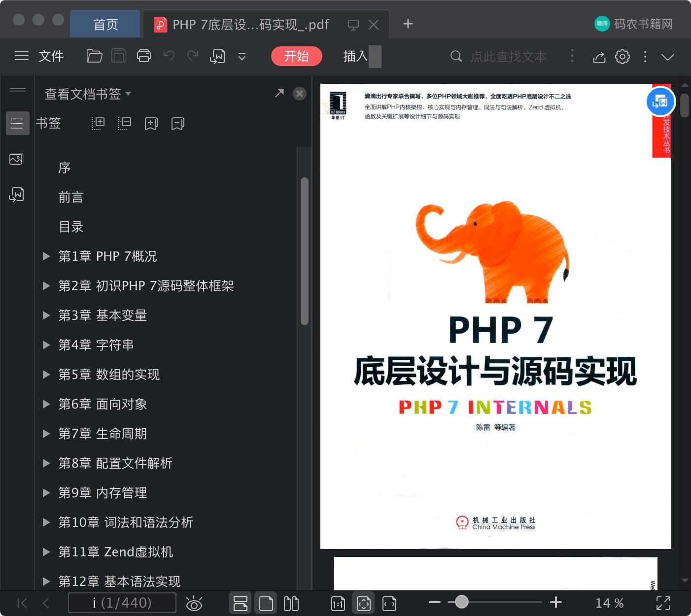Open 第9章 内存管理 bookmark

[x=103, y=493]
